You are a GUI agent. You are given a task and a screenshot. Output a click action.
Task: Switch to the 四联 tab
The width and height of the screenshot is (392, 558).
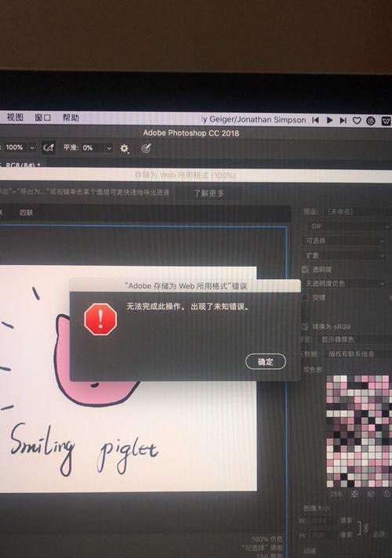[26, 213]
